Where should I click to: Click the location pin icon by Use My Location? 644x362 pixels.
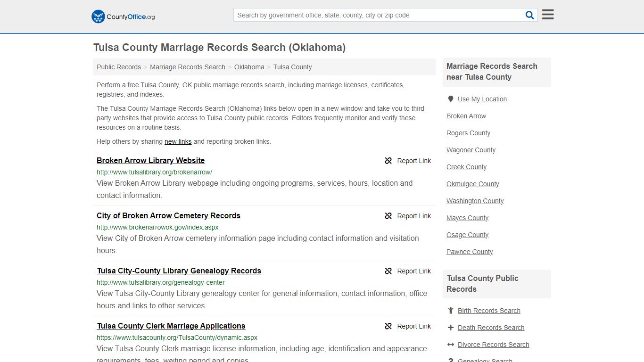[x=451, y=99]
